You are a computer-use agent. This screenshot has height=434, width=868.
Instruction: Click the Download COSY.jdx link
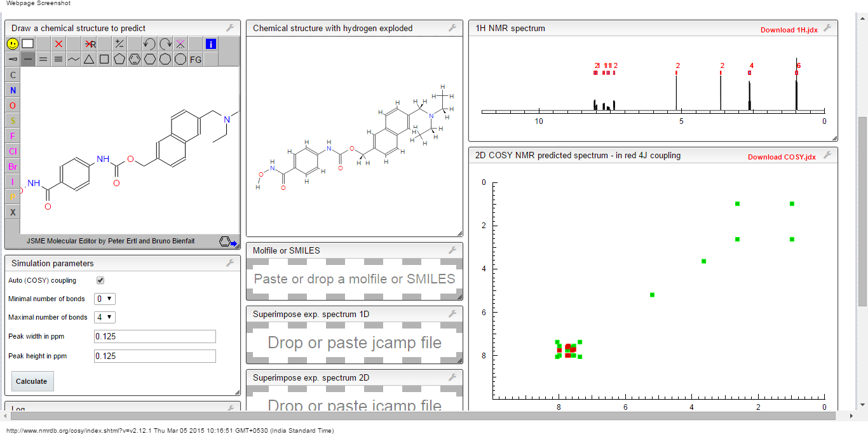781,157
